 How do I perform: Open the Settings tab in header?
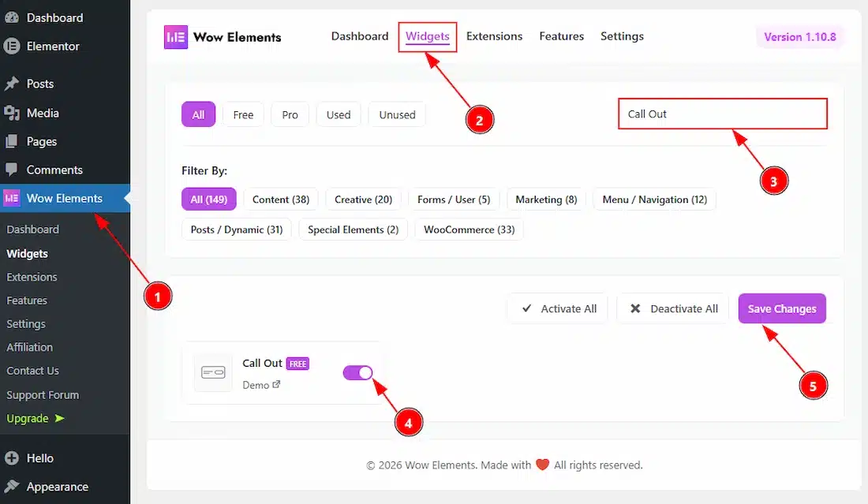[x=622, y=36]
